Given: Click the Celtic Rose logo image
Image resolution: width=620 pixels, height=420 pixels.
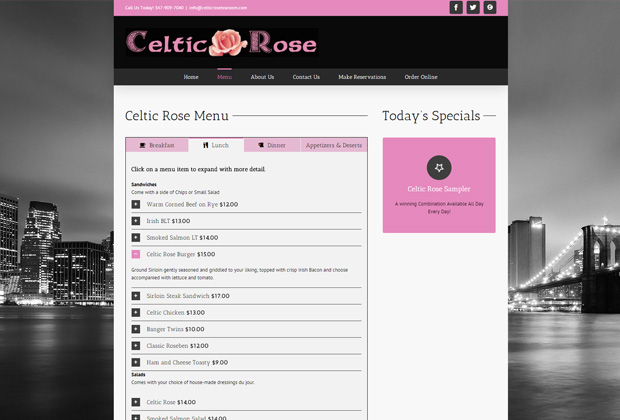Looking at the screenshot, I should click(222, 42).
